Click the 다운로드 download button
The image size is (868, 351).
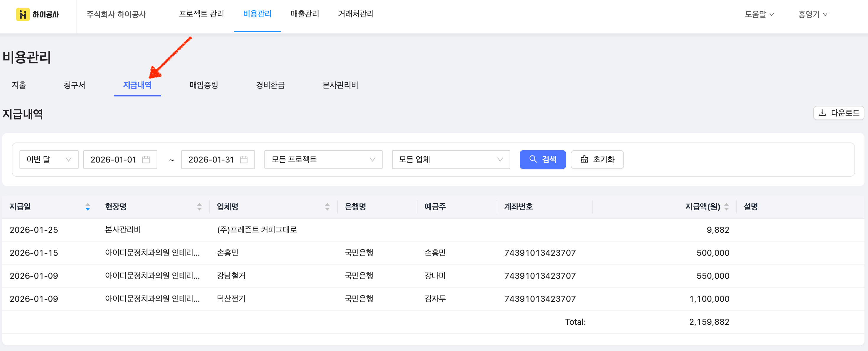839,113
